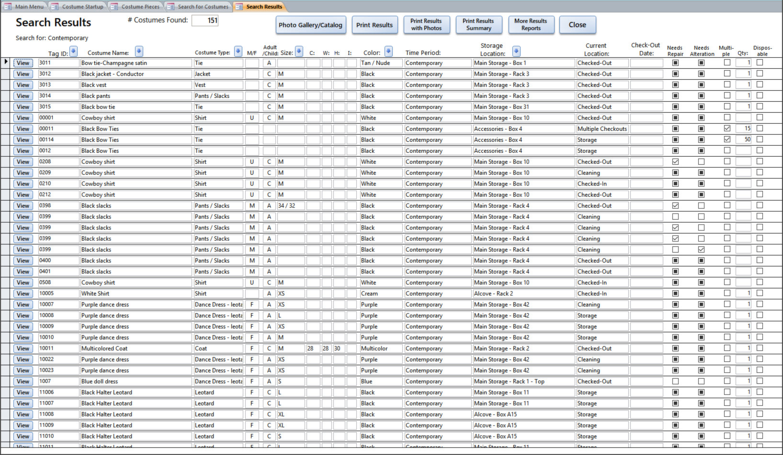View the Black jacket - Conductor record

click(23, 73)
